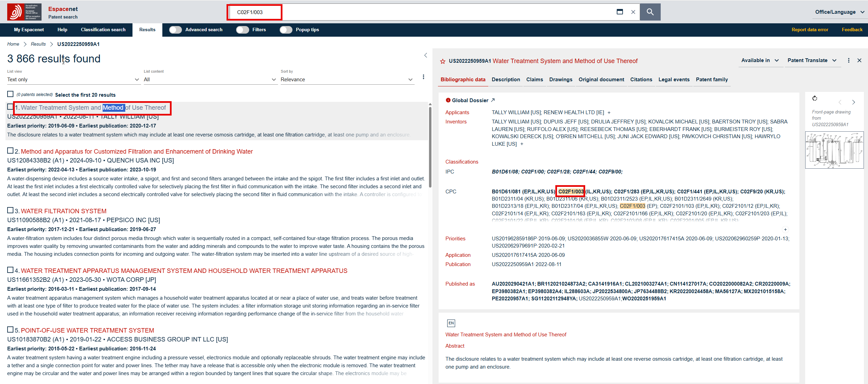
Task: Click the Global Dossier link
Action: (470, 100)
